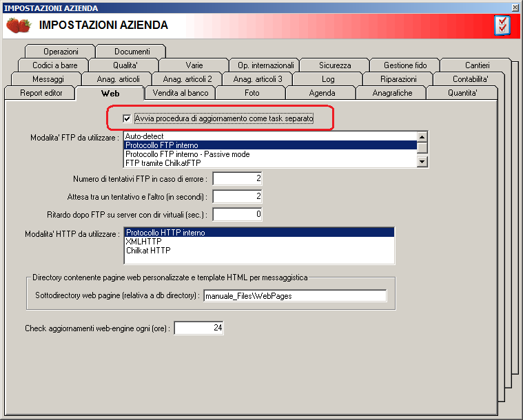Viewport: 523px width, 420px height.
Task: Choose 'FTP tramite ChilkatFTP' option
Action: [270, 163]
